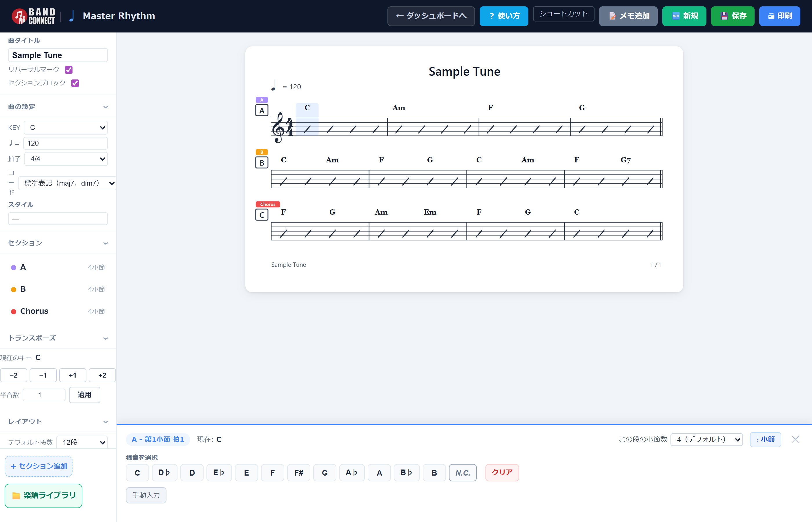Screen dimensions: 812x522
Task: Click the red Chorus section tag
Action: click(268, 204)
